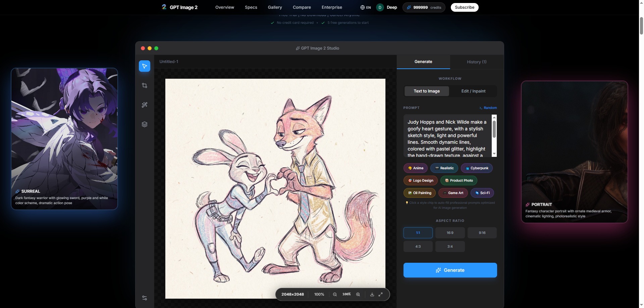Image resolution: width=644 pixels, height=308 pixels.
Task: Download the generated image
Action: coord(372,294)
